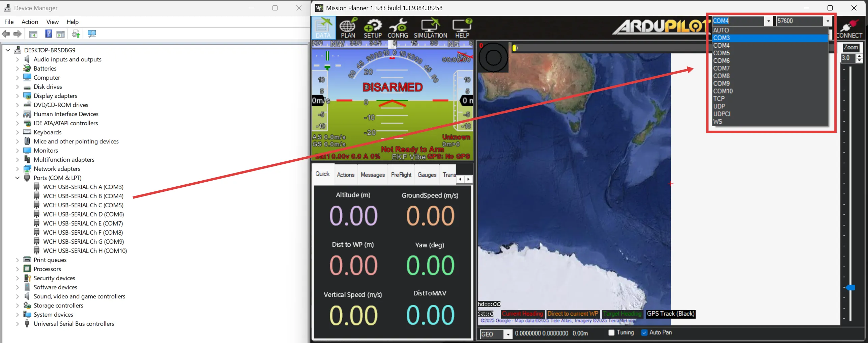Click the Properties toolbar icon in Device Manager
868x343 pixels.
(61, 34)
